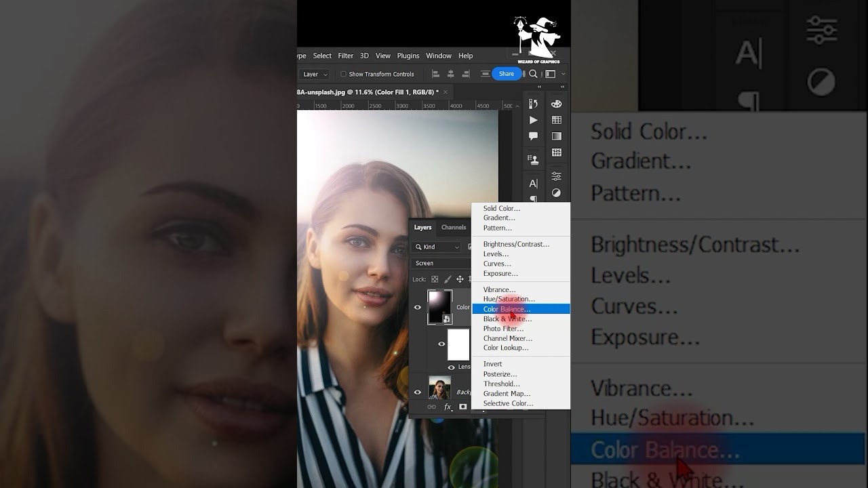
Task: Open the History panel icon
Action: [x=533, y=104]
